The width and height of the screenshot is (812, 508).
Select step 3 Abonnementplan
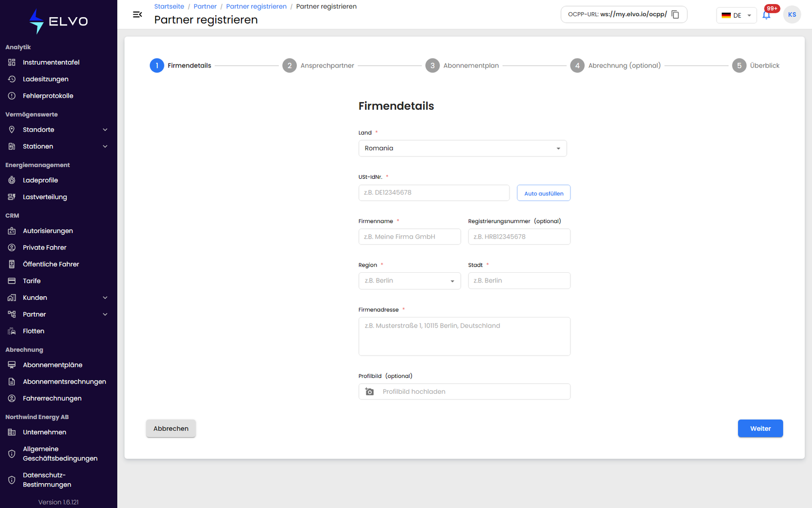[462, 66]
